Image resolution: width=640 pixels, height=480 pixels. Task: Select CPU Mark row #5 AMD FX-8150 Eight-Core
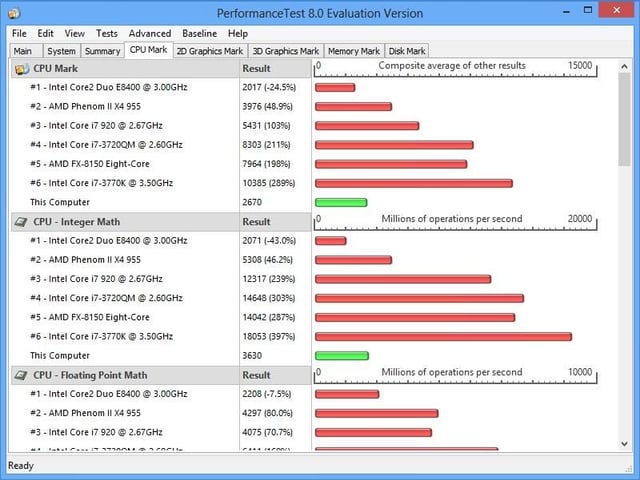coord(90,164)
